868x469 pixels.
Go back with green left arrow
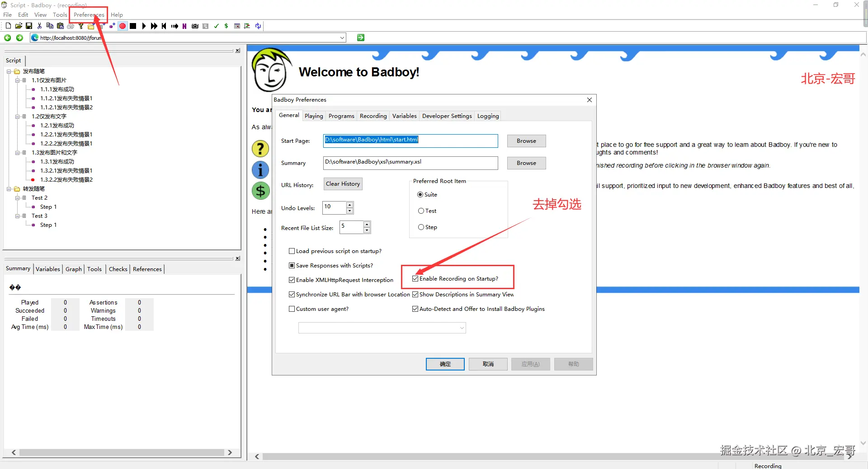[8, 38]
